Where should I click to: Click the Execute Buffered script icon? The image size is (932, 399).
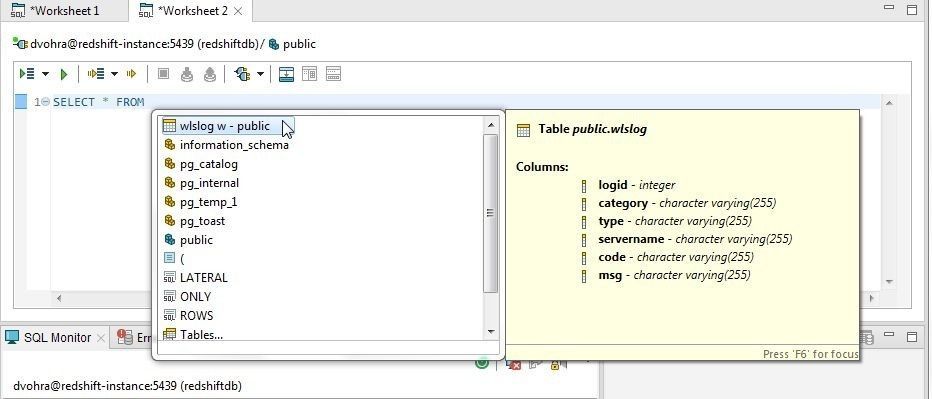click(96, 74)
